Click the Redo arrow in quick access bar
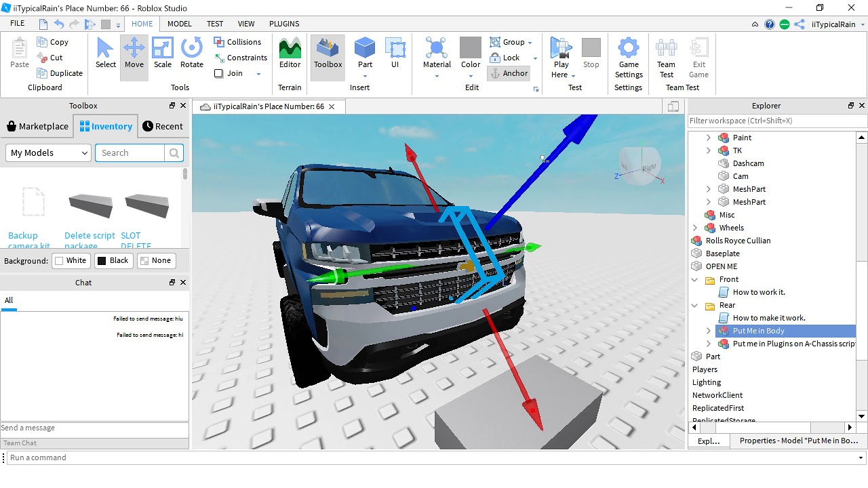This screenshot has height=488, width=868. coord(74,24)
